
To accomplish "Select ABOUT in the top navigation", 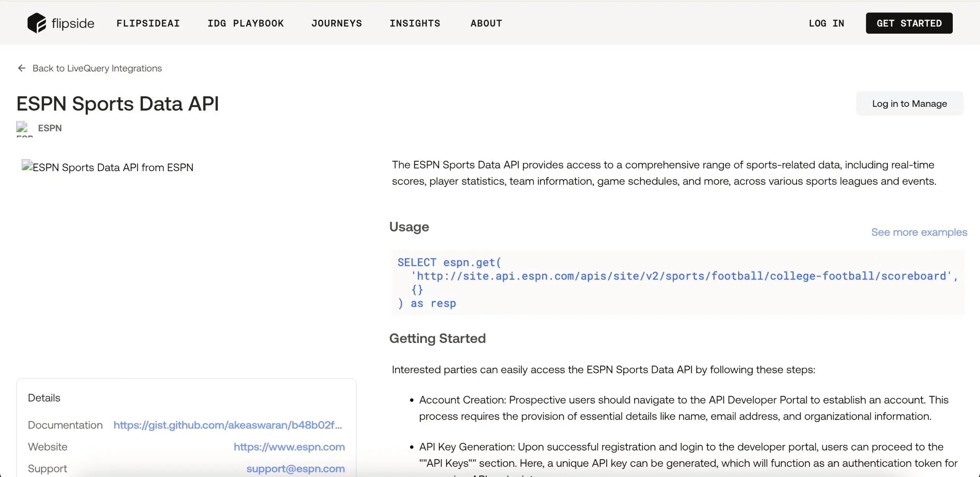I will pyautogui.click(x=486, y=23).
